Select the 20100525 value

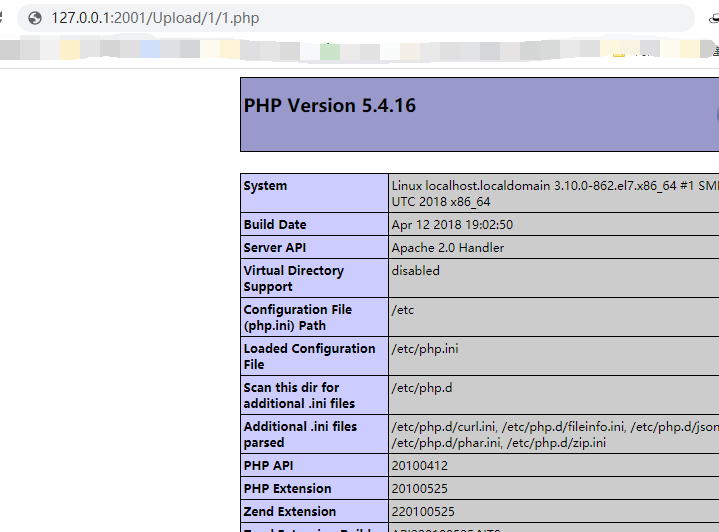(x=420, y=488)
